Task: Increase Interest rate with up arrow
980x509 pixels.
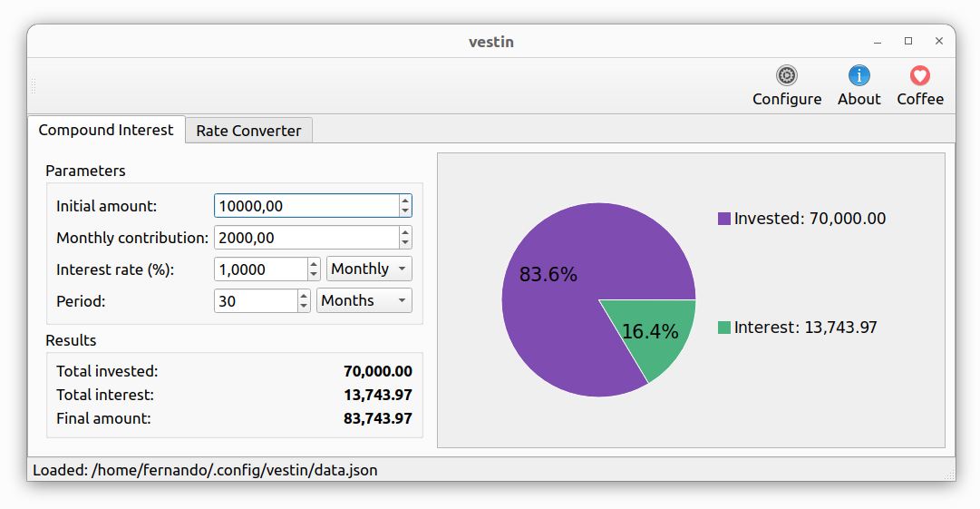Action: pyautogui.click(x=314, y=265)
